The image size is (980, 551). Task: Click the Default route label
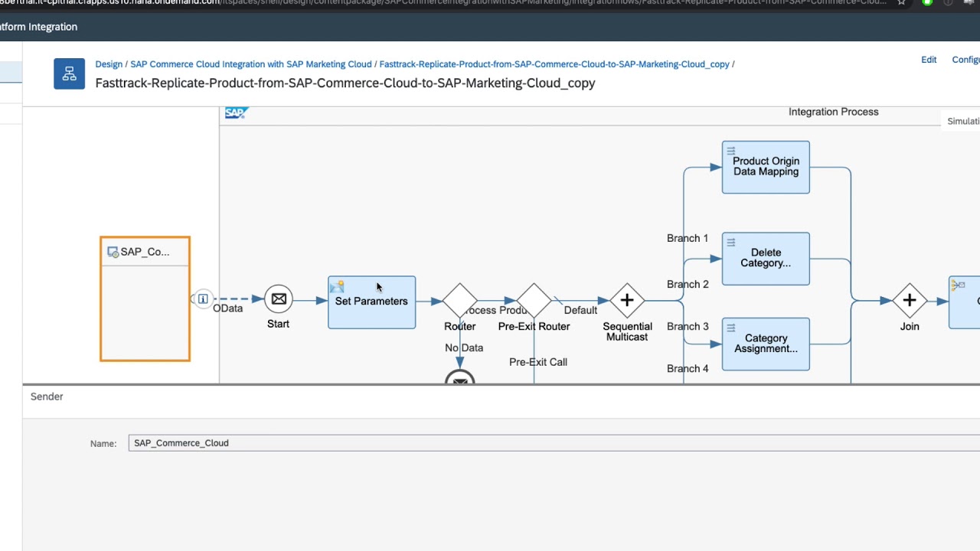pyautogui.click(x=580, y=310)
